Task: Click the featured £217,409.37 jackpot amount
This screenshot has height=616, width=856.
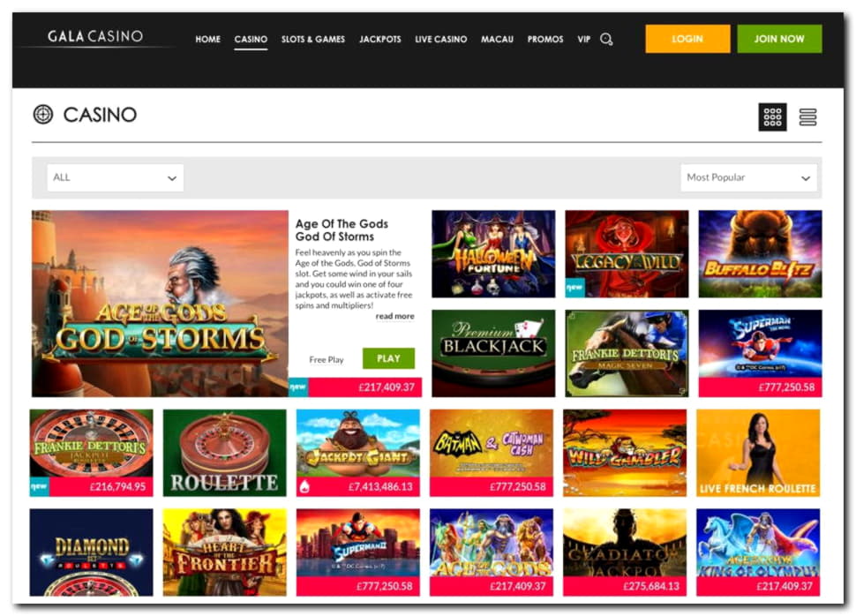Action: [387, 387]
